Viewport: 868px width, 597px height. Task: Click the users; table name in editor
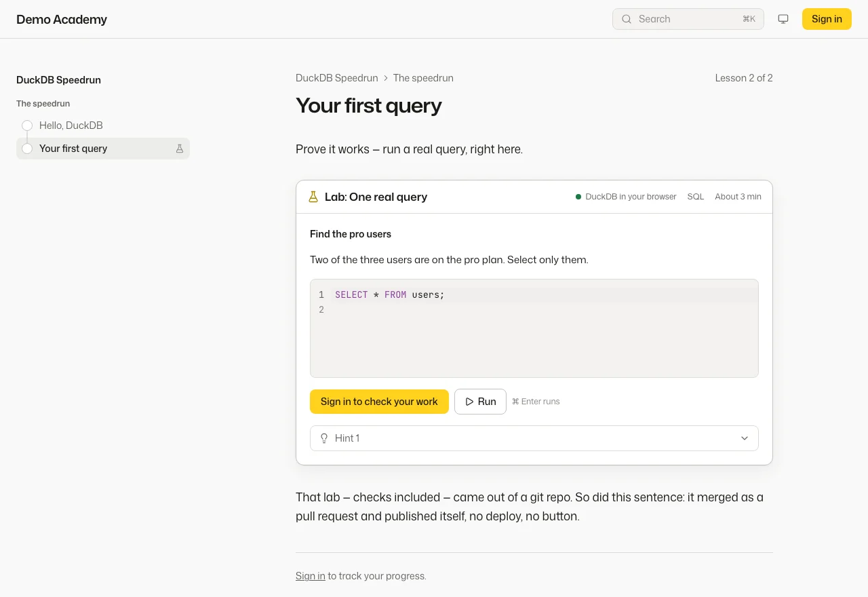coord(429,295)
